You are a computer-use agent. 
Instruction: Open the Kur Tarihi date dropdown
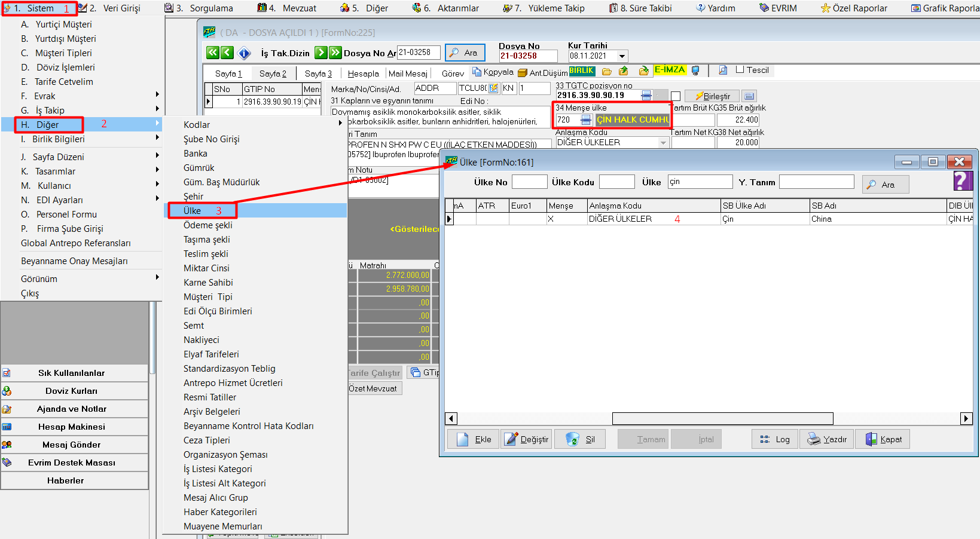click(x=622, y=56)
